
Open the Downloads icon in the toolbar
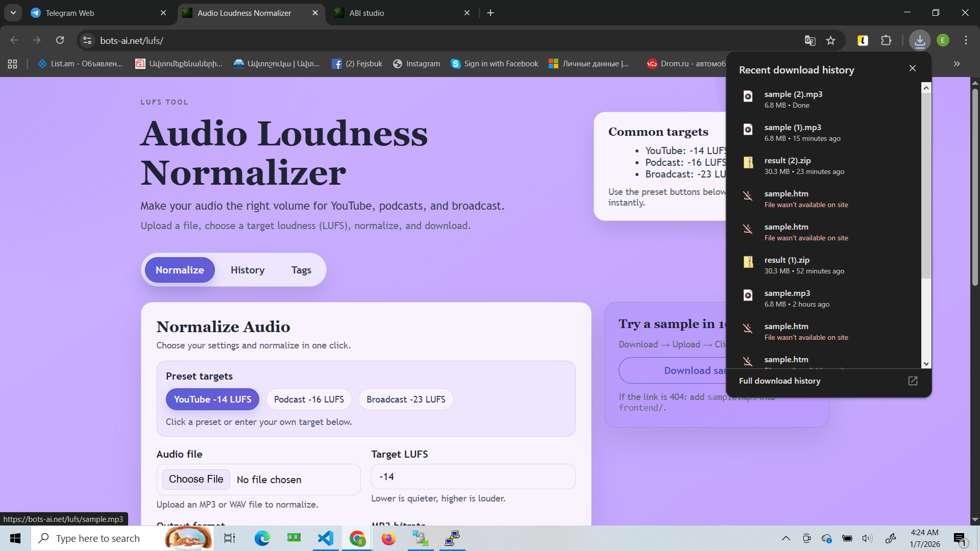tap(919, 40)
